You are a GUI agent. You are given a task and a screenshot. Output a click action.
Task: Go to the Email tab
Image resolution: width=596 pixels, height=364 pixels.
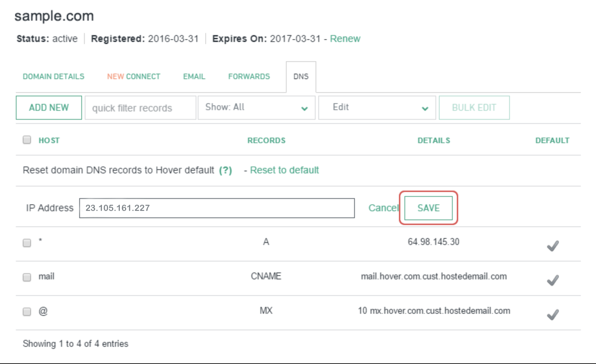point(194,76)
